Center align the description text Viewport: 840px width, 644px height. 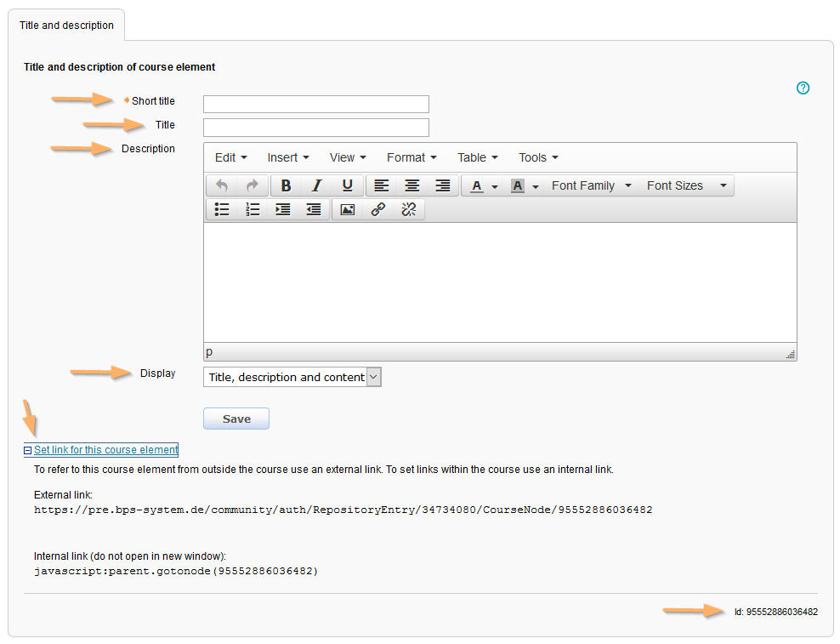411,185
